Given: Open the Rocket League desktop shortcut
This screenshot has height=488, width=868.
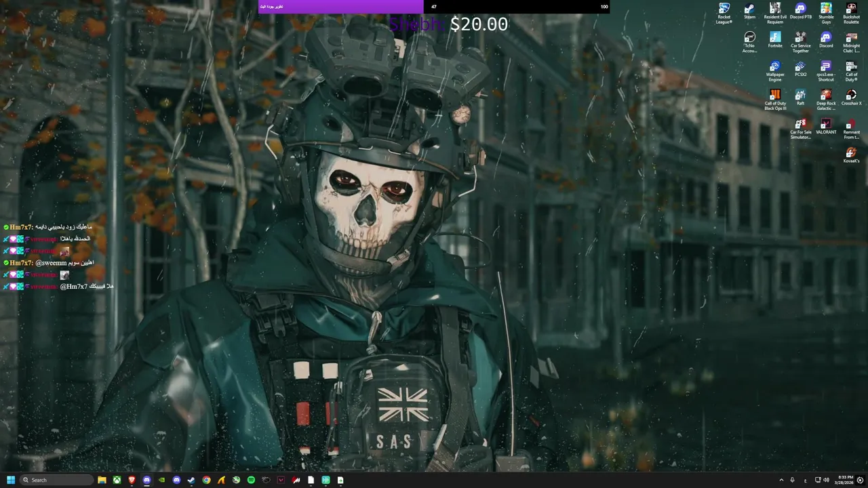Looking at the screenshot, I should [724, 13].
